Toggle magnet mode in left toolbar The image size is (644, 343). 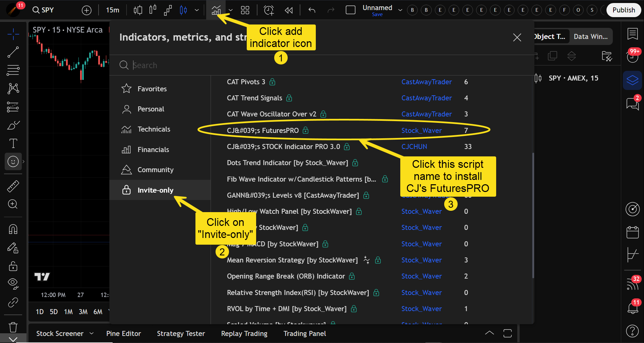pos(13,229)
